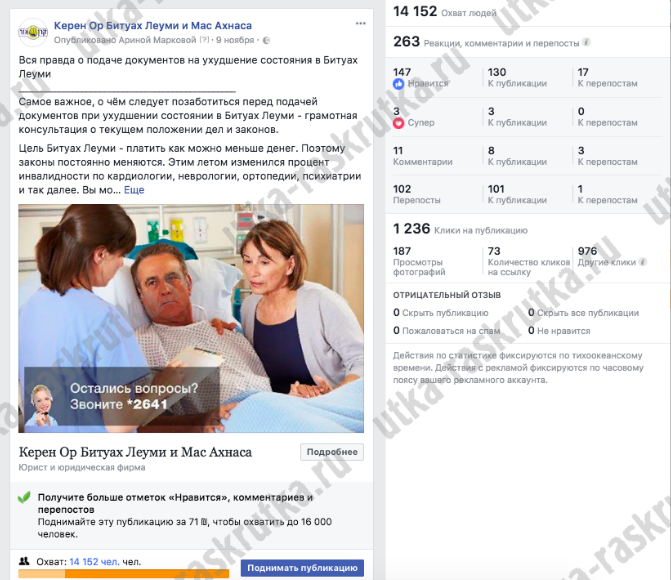671x580 pixels.
Task: Click the people reach icon beside Охват
Action: (24, 561)
